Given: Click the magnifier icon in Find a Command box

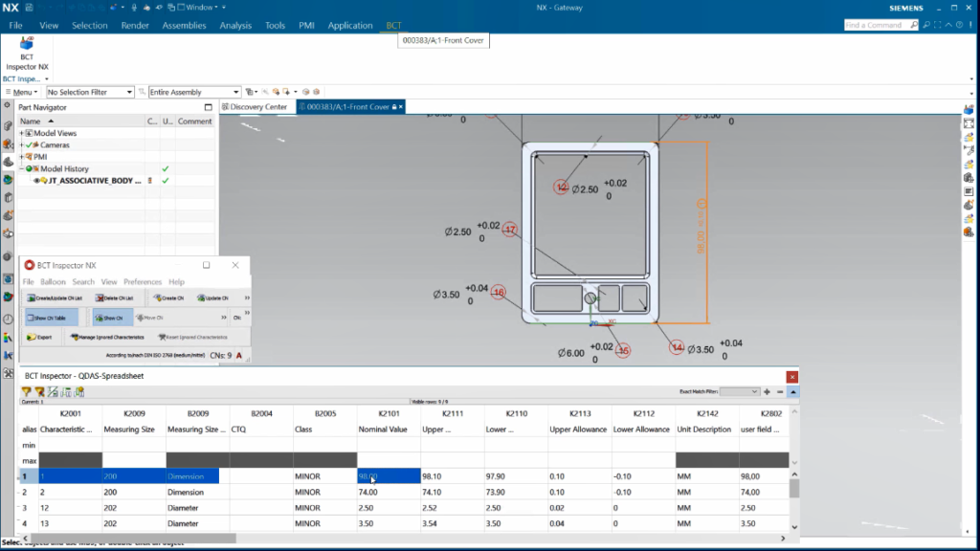Looking at the screenshot, I should coord(914,25).
